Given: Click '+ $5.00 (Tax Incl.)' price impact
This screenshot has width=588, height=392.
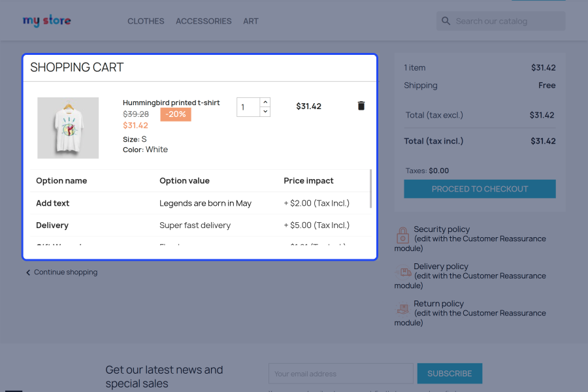Looking at the screenshot, I should pyautogui.click(x=316, y=225).
